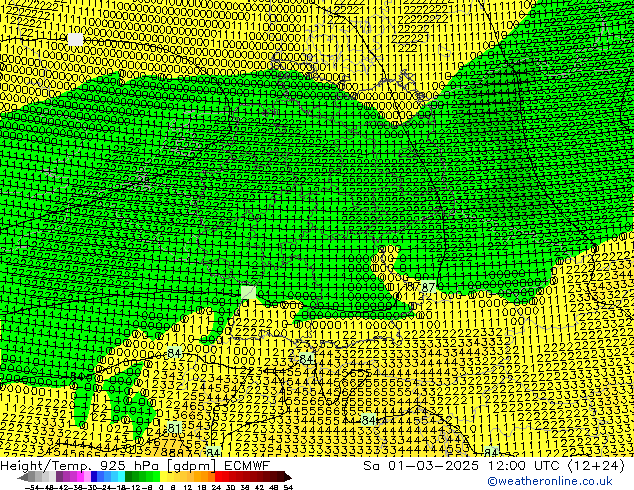634x490 pixels.
Task: Click the 'Sa 01-03-2025' date text
Action: pyautogui.click(x=421, y=465)
